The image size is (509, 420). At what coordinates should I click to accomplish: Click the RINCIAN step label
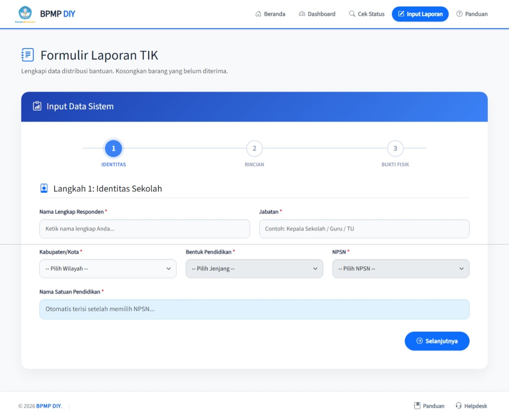pyautogui.click(x=254, y=165)
